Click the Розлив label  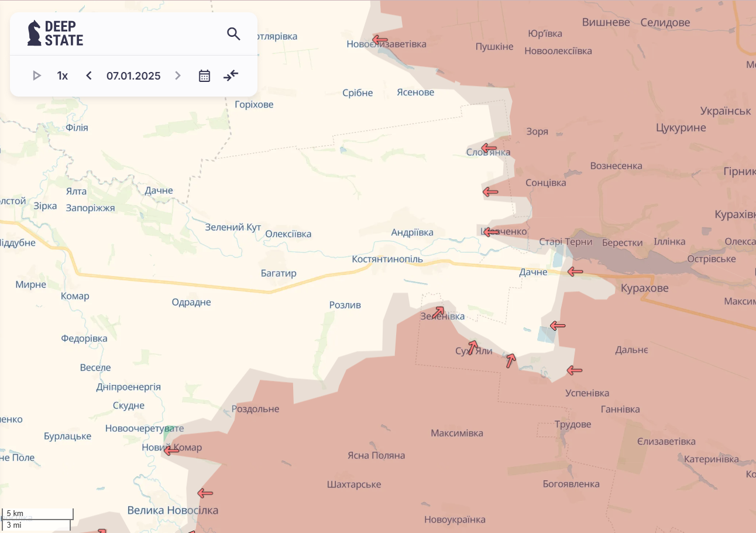[x=345, y=305]
